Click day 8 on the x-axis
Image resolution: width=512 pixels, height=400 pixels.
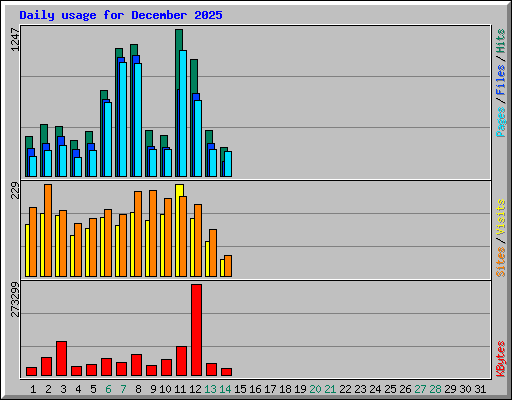click(x=138, y=389)
